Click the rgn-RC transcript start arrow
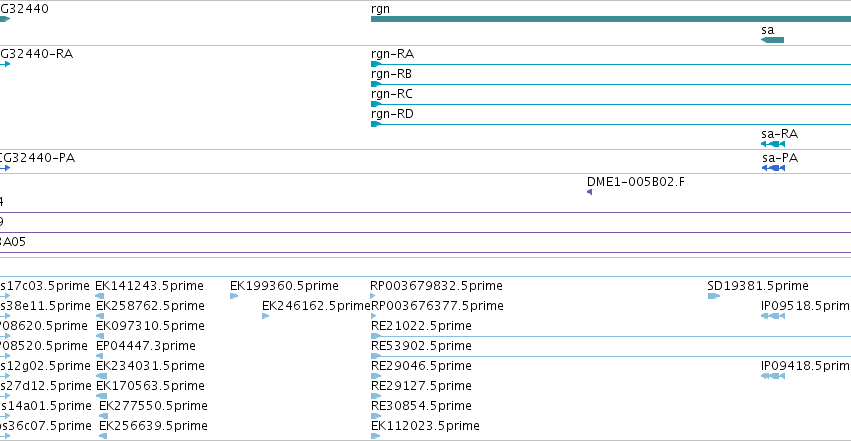Viewport: 851px width, 441px height. tap(376, 104)
